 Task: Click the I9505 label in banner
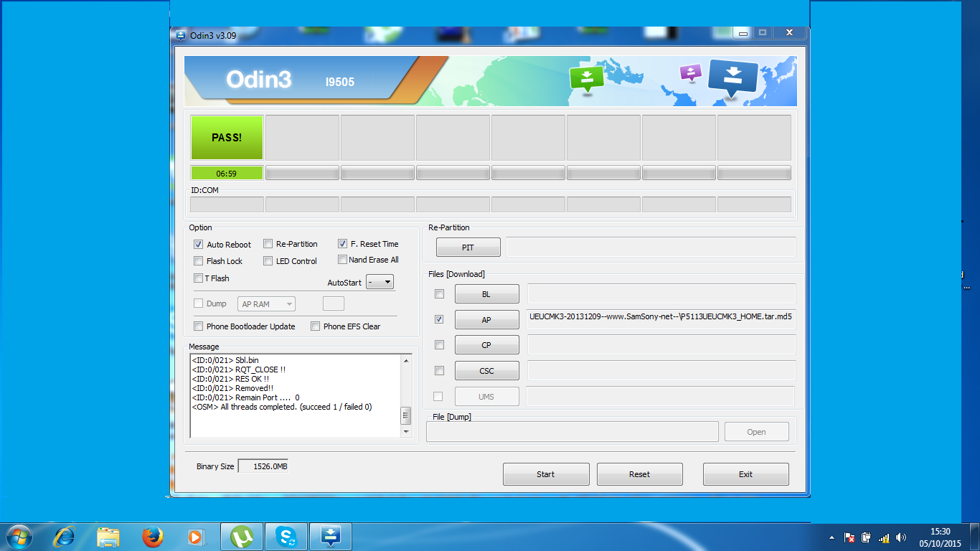340,82
